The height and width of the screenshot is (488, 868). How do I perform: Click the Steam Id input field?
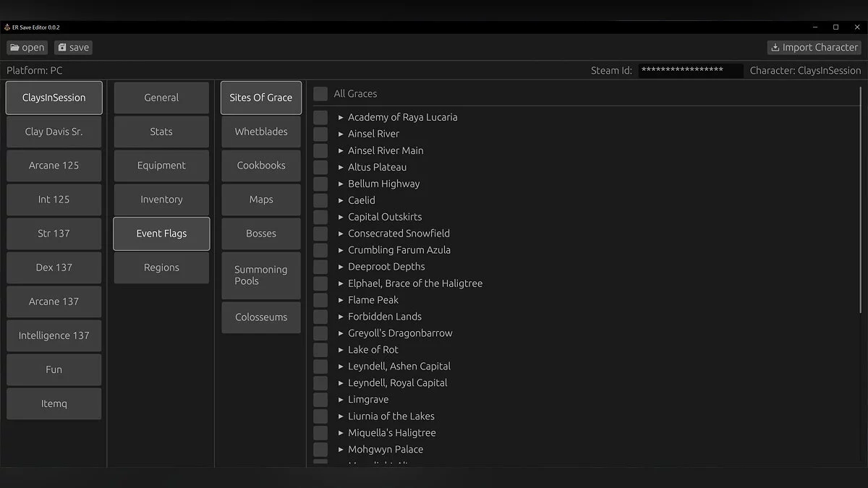pos(689,70)
